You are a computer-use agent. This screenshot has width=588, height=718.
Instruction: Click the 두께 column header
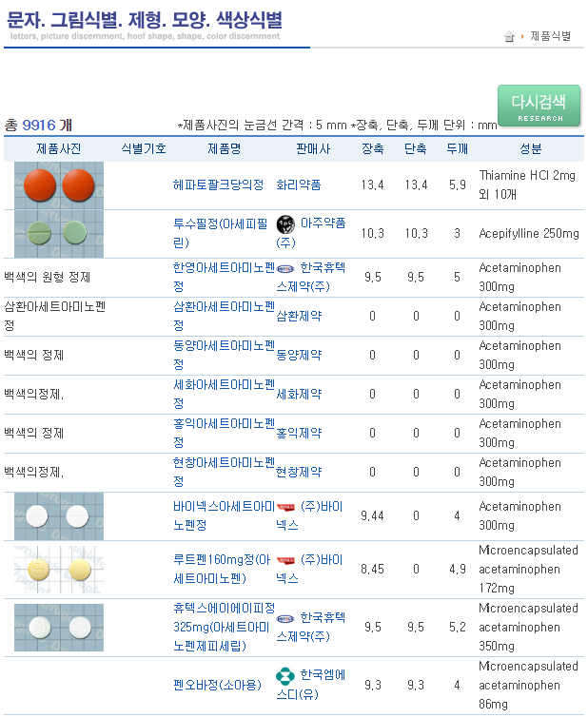[458, 148]
